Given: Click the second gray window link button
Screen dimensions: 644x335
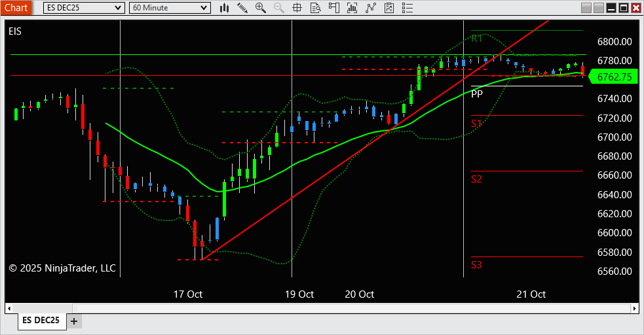Looking at the screenshot, I should click(x=599, y=8).
